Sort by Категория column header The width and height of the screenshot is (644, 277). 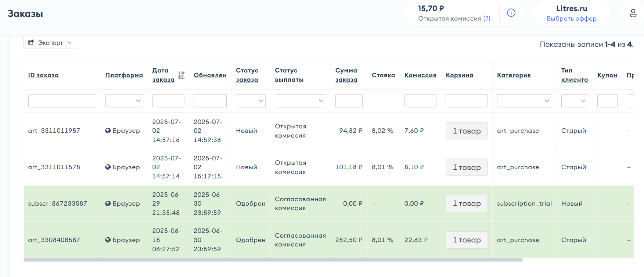point(514,75)
